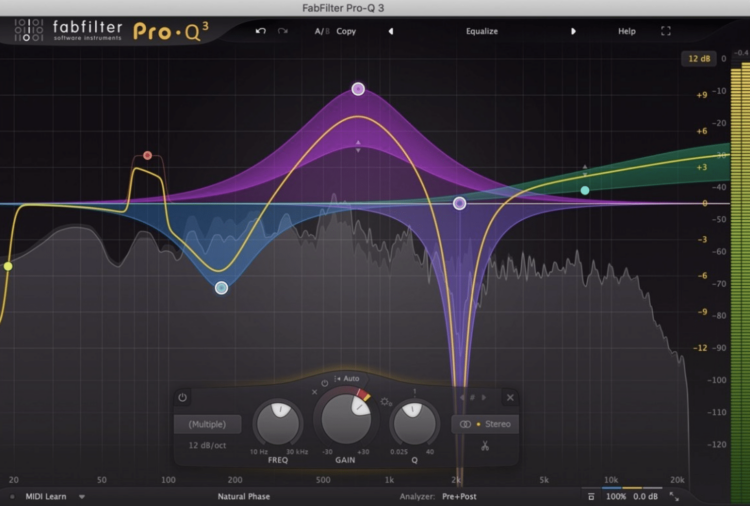Select the previous band with left arrow
The height and width of the screenshot is (506, 750).
pyautogui.click(x=462, y=397)
